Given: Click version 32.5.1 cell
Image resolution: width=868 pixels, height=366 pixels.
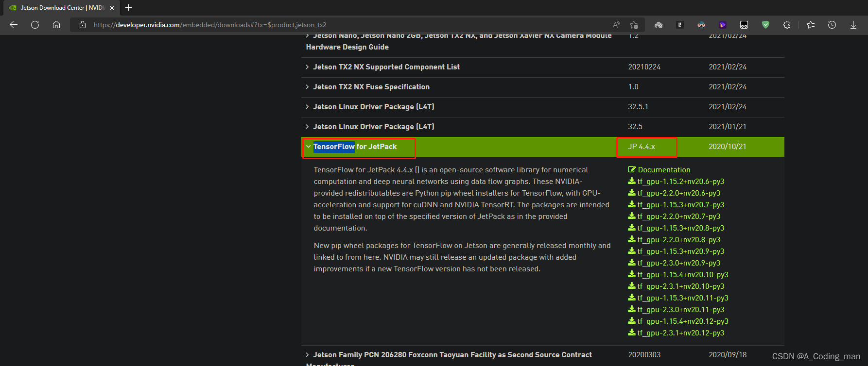Looking at the screenshot, I should [x=638, y=107].
